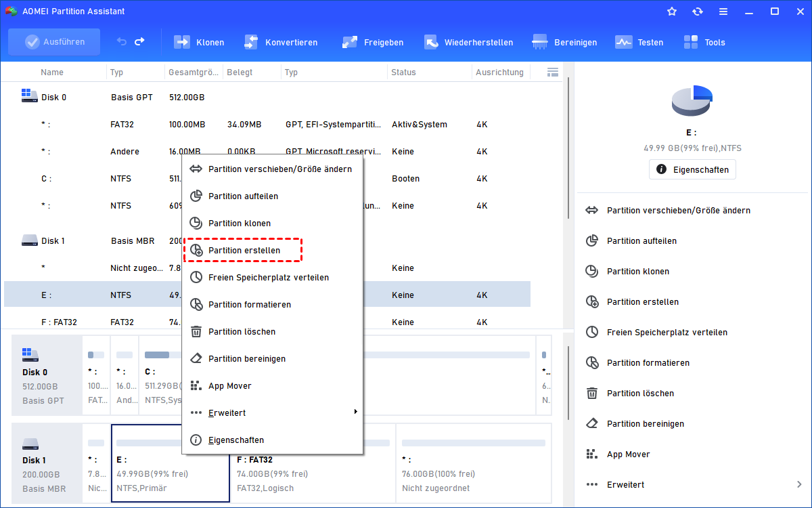The height and width of the screenshot is (508, 812).
Task: Toggle the list view column settings icon
Action: [552, 72]
